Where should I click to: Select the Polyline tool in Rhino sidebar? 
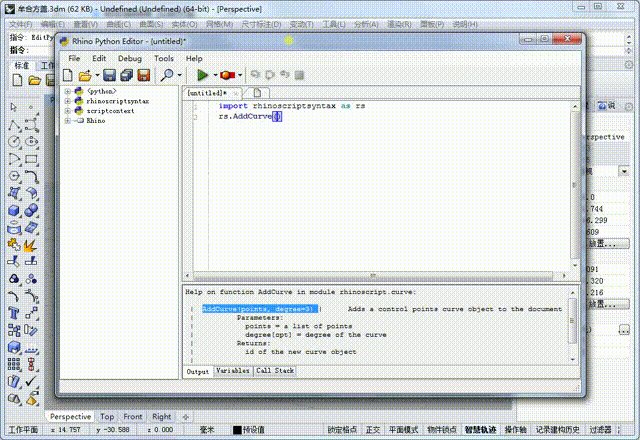(x=14, y=125)
